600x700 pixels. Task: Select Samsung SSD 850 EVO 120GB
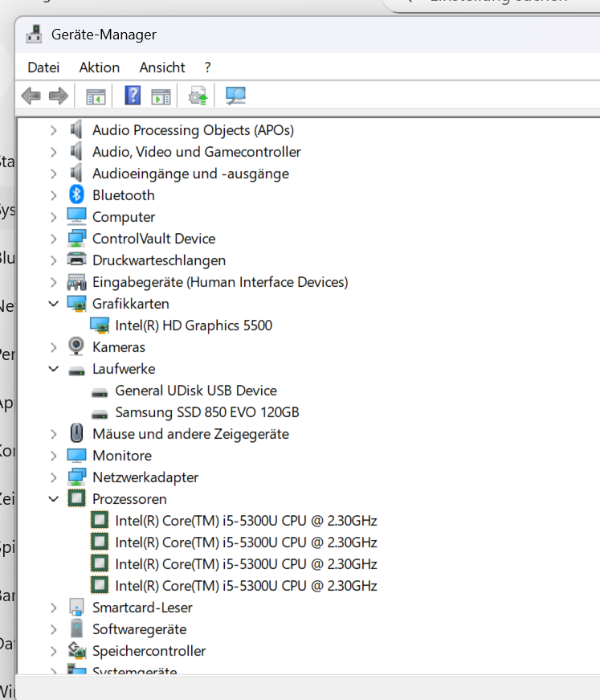pos(207,412)
